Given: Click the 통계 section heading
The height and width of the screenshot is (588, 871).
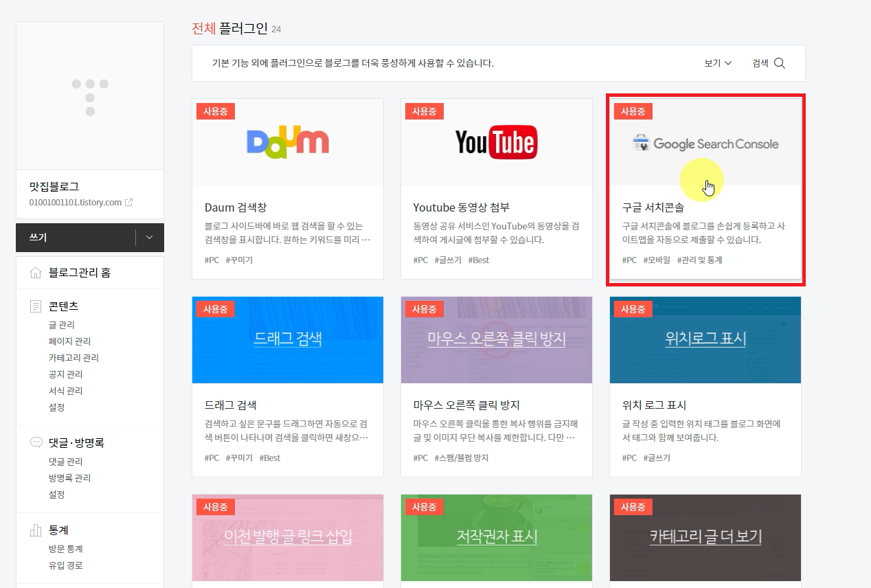Looking at the screenshot, I should click(x=58, y=530).
